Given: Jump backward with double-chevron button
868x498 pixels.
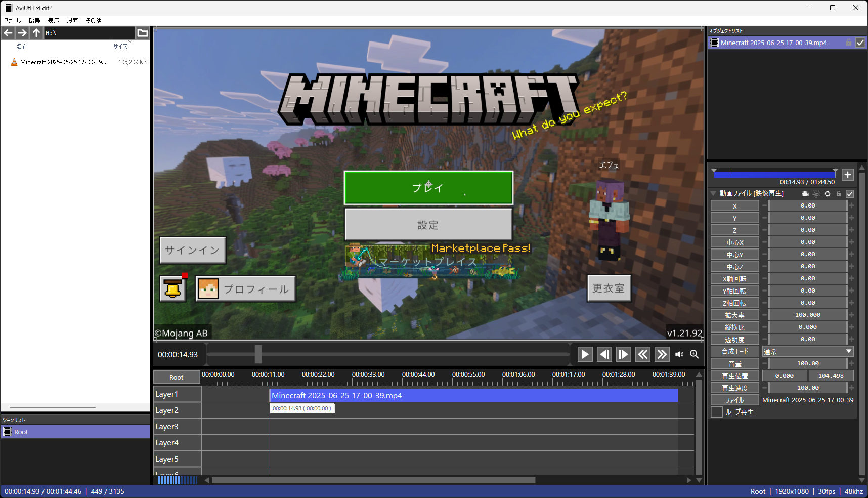Looking at the screenshot, I should (642, 354).
